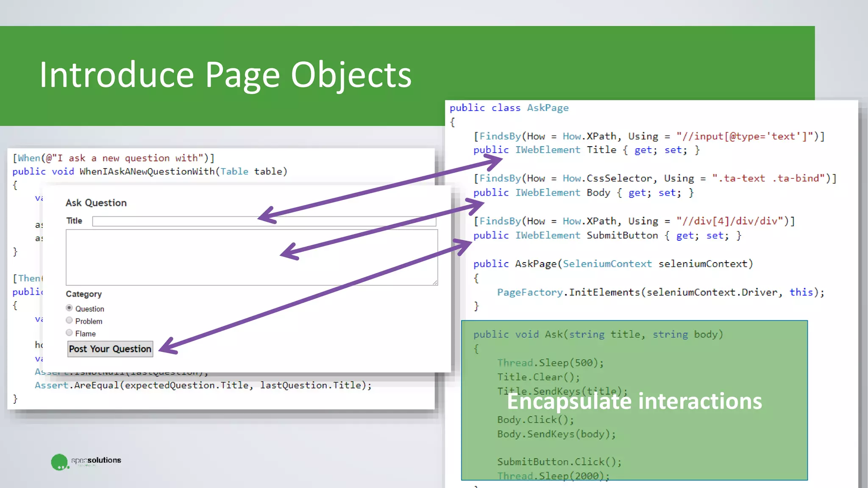Click the When attribute code line
868x488 pixels.
(x=114, y=158)
